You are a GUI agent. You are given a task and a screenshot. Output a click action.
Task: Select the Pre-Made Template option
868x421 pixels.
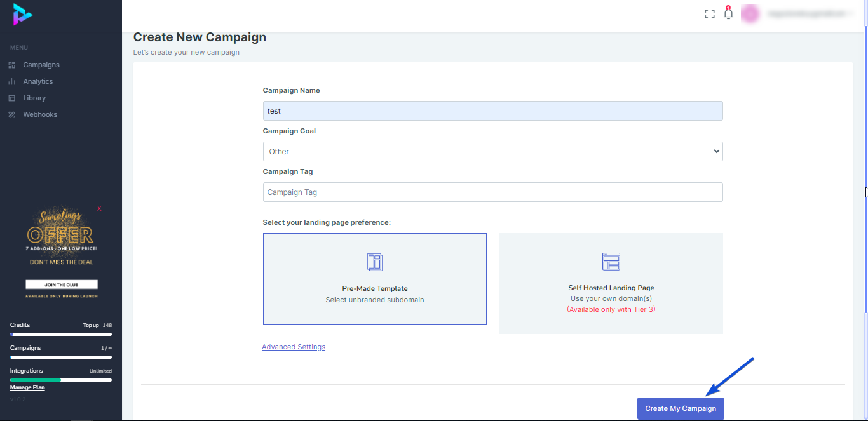(x=375, y=279)
